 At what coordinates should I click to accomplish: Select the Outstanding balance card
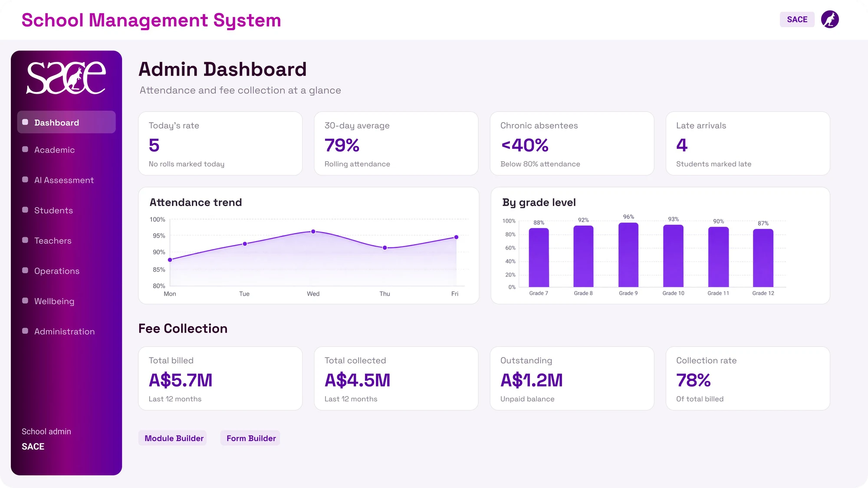[572, 378]
